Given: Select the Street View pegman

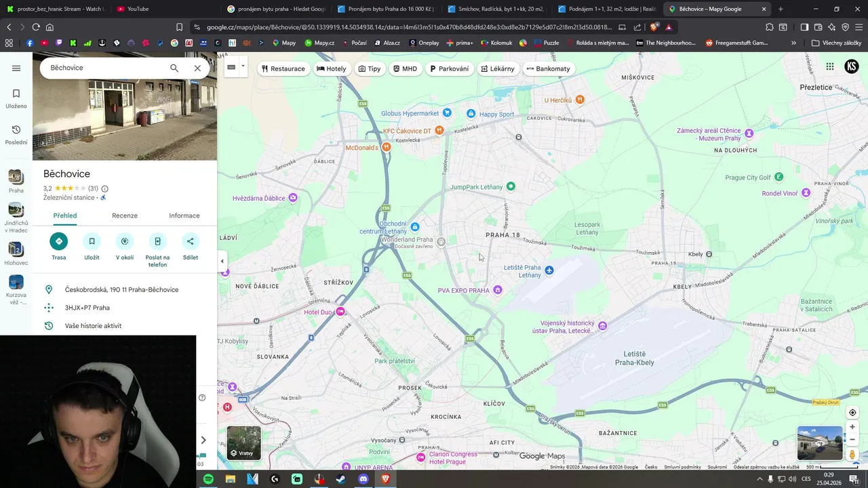Looking at the screenshot, I should click(x=852, y=455).
